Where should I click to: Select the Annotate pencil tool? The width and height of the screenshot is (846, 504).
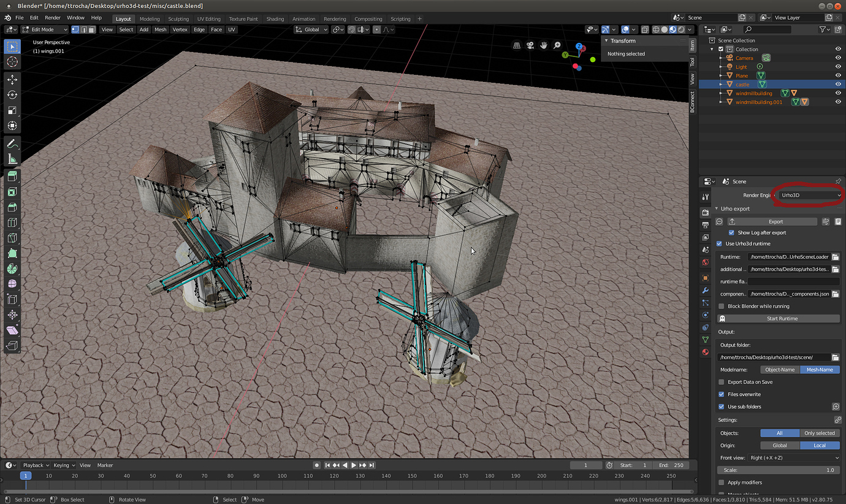pos(12,143)
